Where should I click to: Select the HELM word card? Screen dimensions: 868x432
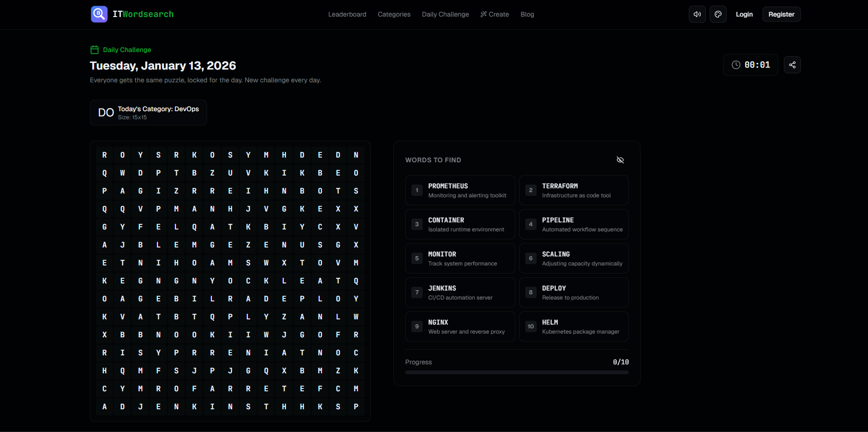coord(573,326)
